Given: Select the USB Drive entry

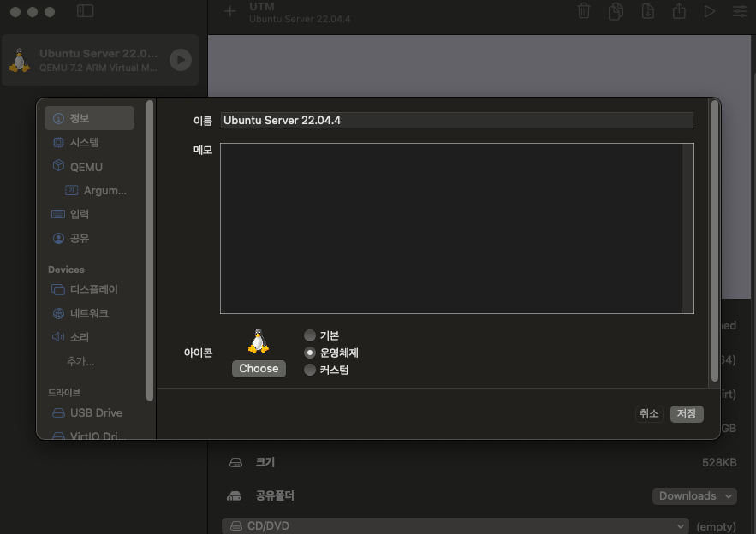Looking at the screenshot, I should click(89, 412).
